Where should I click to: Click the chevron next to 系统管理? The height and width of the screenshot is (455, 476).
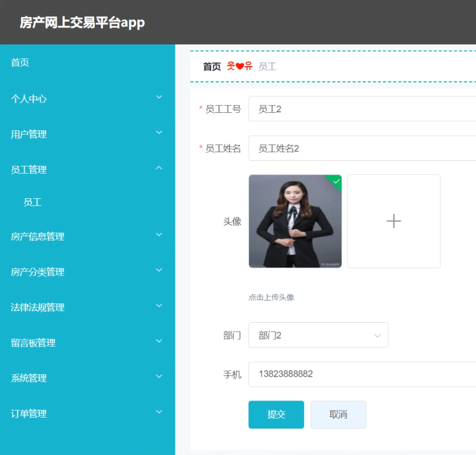158,378
